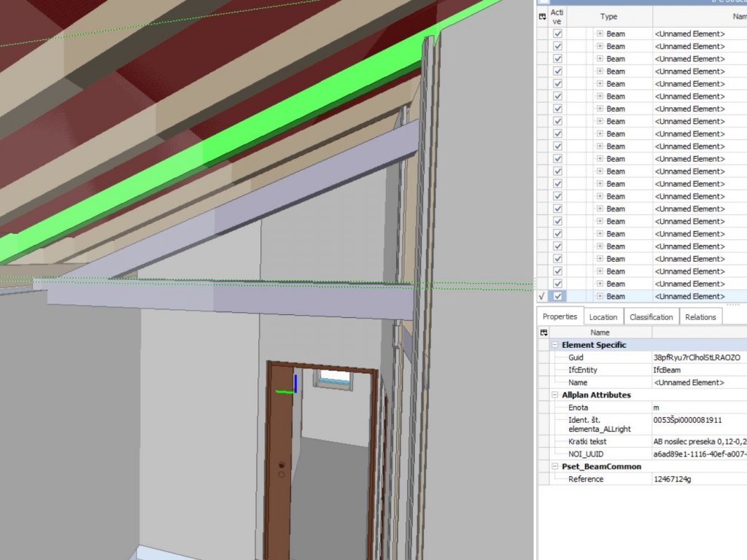
Task: Click the Active column header
Action: point(557,17)
